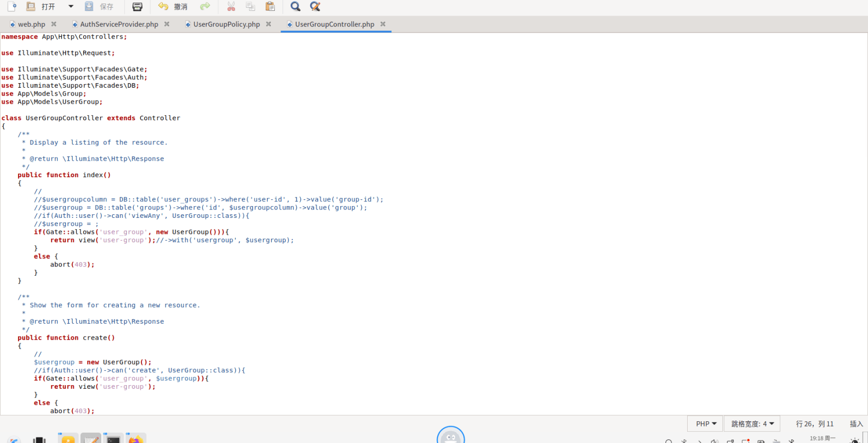Switch to the web.php tab
This screenshot has width=868, height=443.
[32, 24]
